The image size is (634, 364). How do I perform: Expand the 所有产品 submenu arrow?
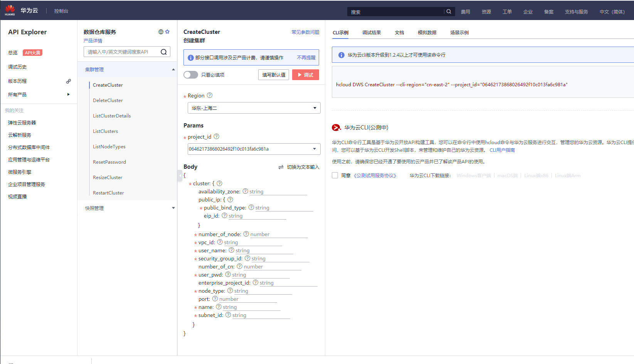(69, 94)
